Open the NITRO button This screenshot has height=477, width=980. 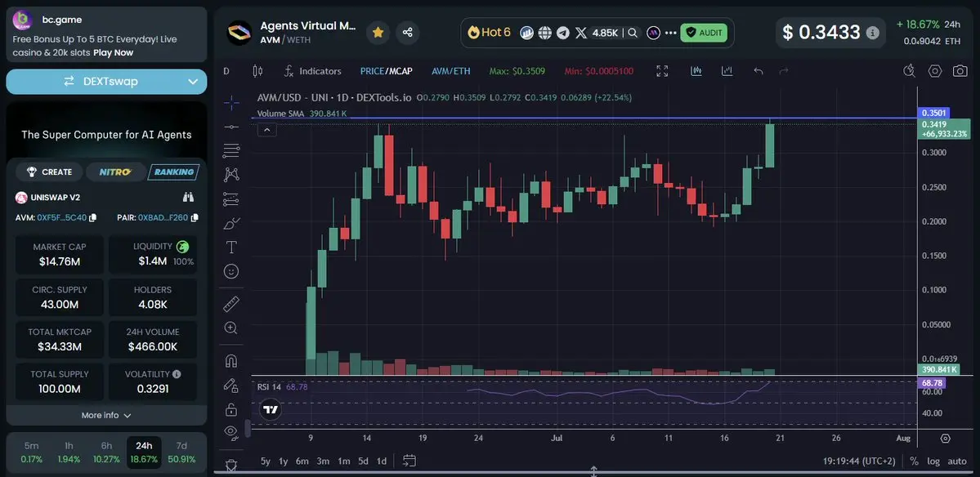pyautogui.click(x=115, y=172)
